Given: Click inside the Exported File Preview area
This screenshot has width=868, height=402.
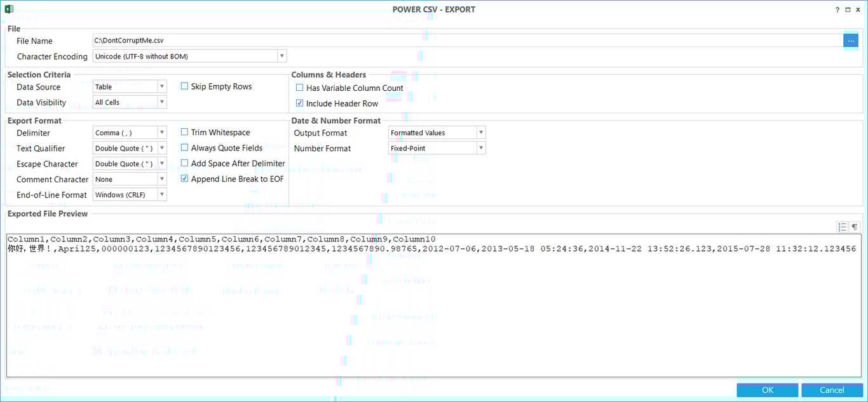Looking at the screenshot, I should click(433, 305).
